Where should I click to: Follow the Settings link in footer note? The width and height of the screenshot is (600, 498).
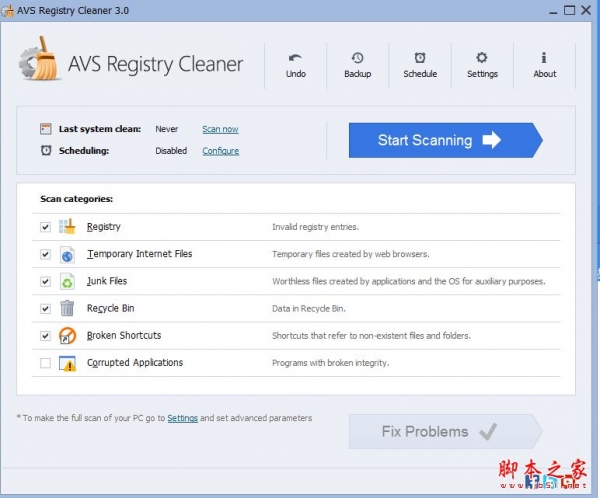(183, 418)
